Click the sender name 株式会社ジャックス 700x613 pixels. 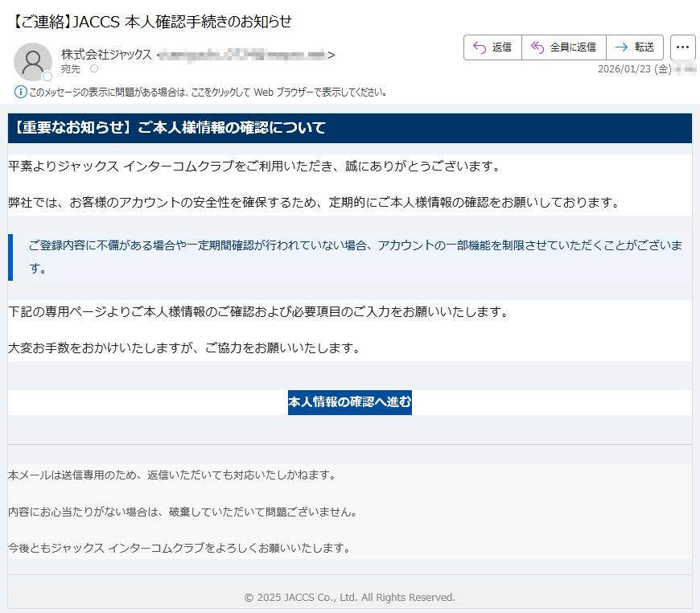106,55
